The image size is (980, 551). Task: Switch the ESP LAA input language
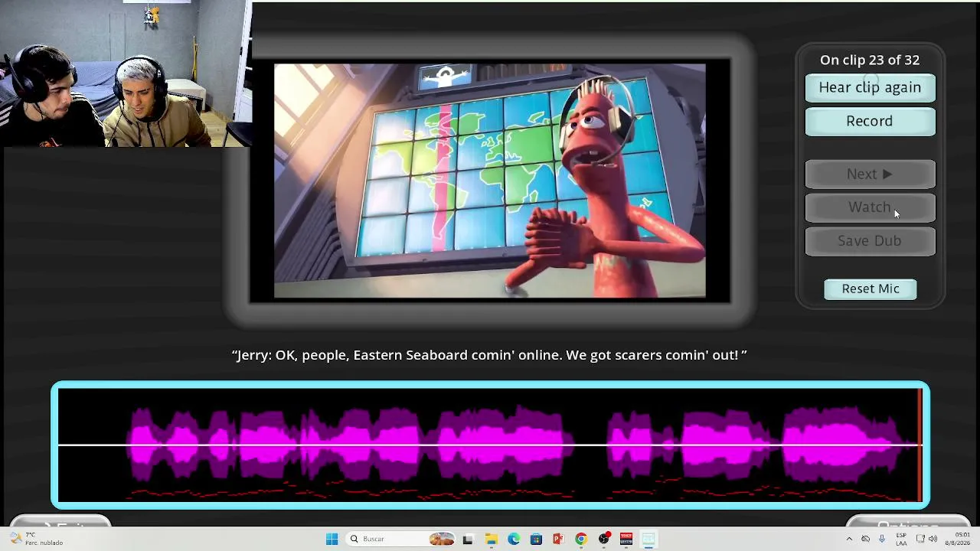(x=901, y=539)
